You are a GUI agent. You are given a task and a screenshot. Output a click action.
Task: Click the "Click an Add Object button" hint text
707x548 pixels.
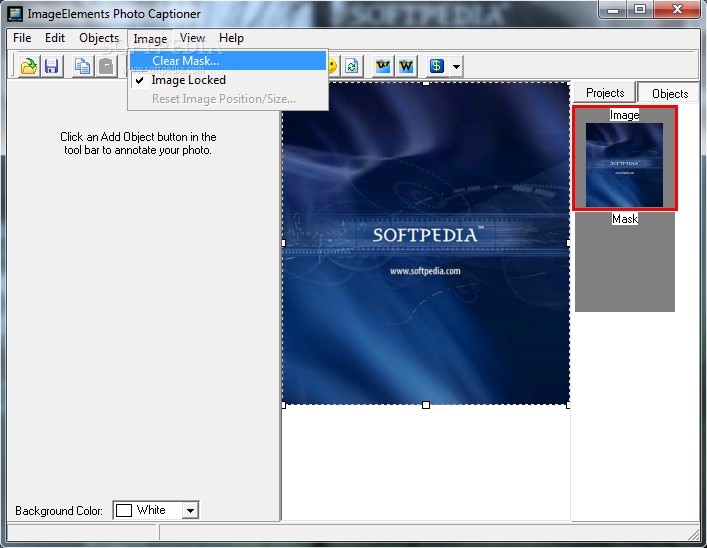pyautogui.click(x=138, y=143)
